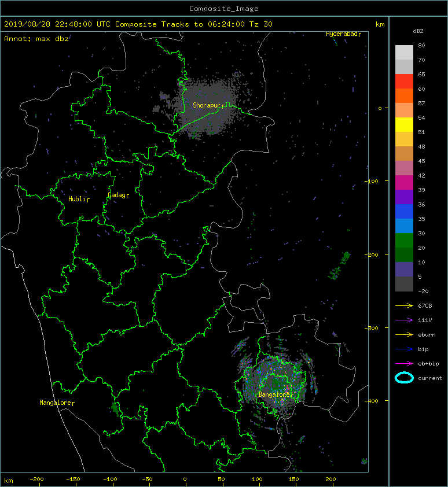Pick the amber 51 dBZ swatch
The height and width of the screenshot is (487, 448).
pos(404,139)
